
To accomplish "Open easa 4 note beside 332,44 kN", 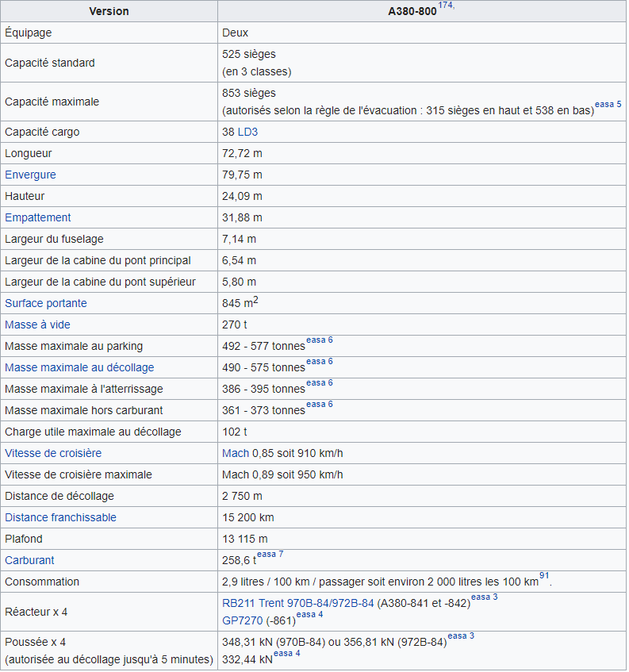I will [286, 654].
